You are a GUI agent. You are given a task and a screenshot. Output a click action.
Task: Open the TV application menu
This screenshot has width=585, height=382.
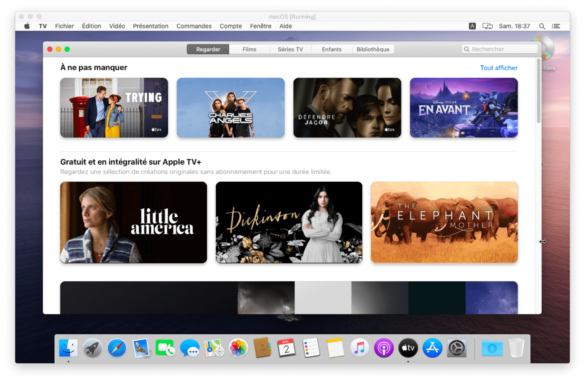click(x=43, y=26)
